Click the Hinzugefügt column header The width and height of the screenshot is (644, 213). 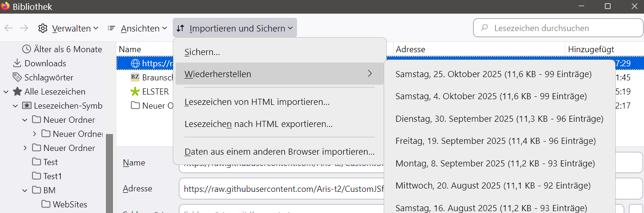tap(591, 49)
